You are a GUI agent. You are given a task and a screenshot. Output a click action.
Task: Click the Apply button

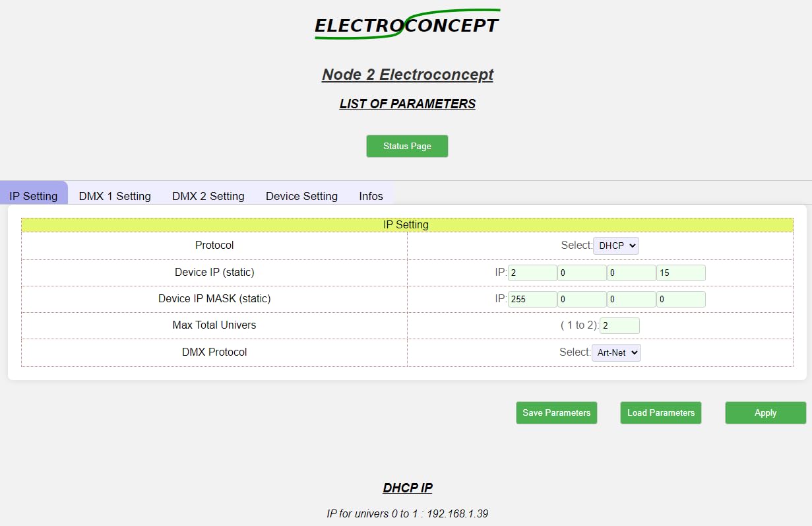tap(765, 412)
